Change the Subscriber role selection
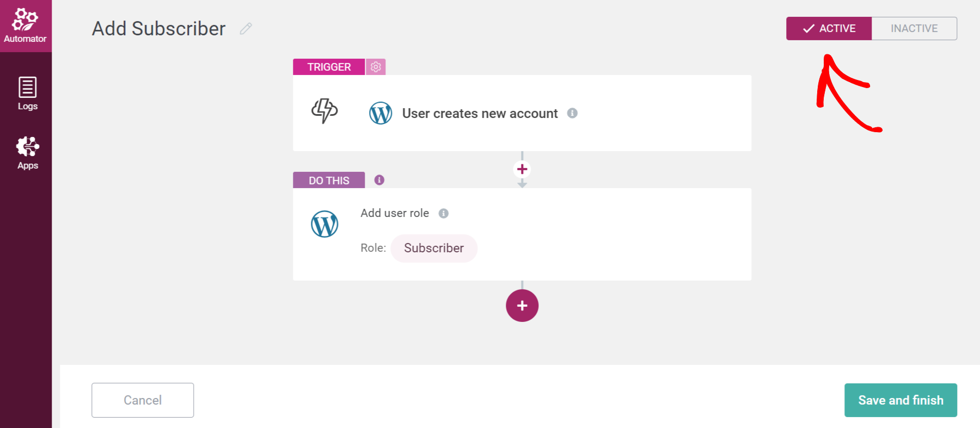Viewport: 980px width, 428px height. pyautogui.click(x=434, y=248)
